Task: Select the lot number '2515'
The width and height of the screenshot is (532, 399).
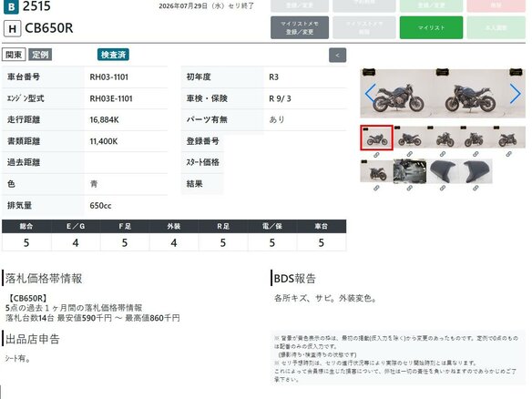Action: 36,6
